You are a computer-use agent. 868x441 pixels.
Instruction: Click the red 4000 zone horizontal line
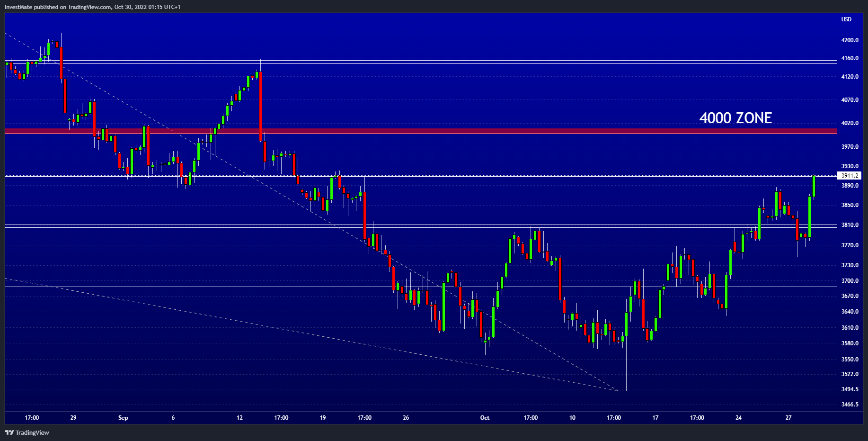(421, 131)
